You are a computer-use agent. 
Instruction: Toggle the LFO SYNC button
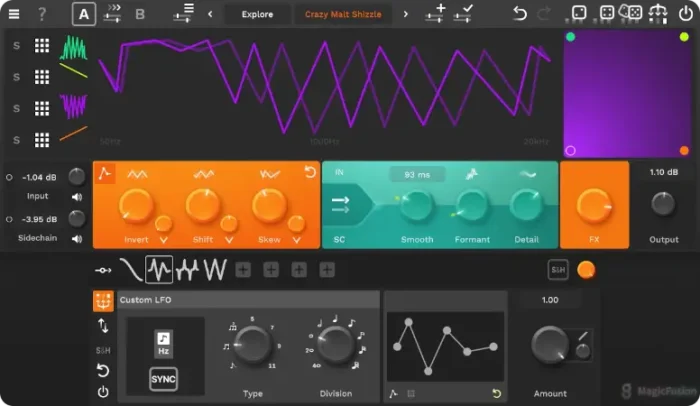163,381
